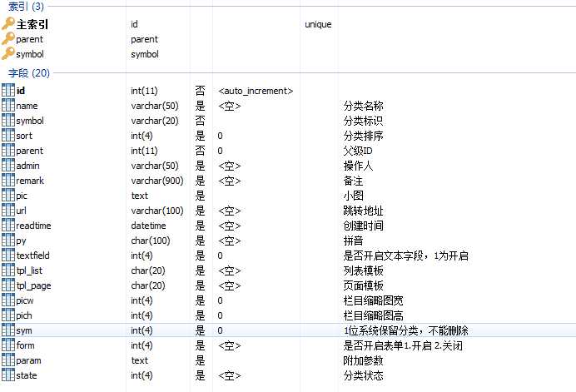Click the datetime type cell

point(148,226)
